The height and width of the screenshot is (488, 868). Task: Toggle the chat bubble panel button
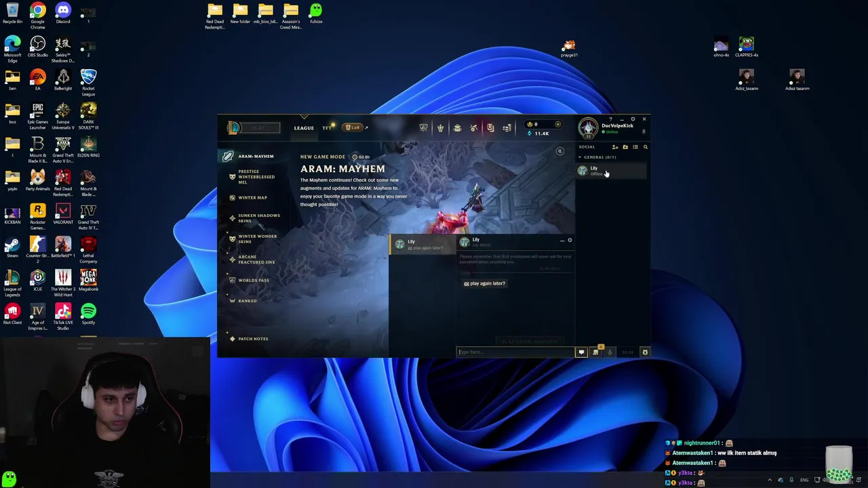click(x=581, y=352)
